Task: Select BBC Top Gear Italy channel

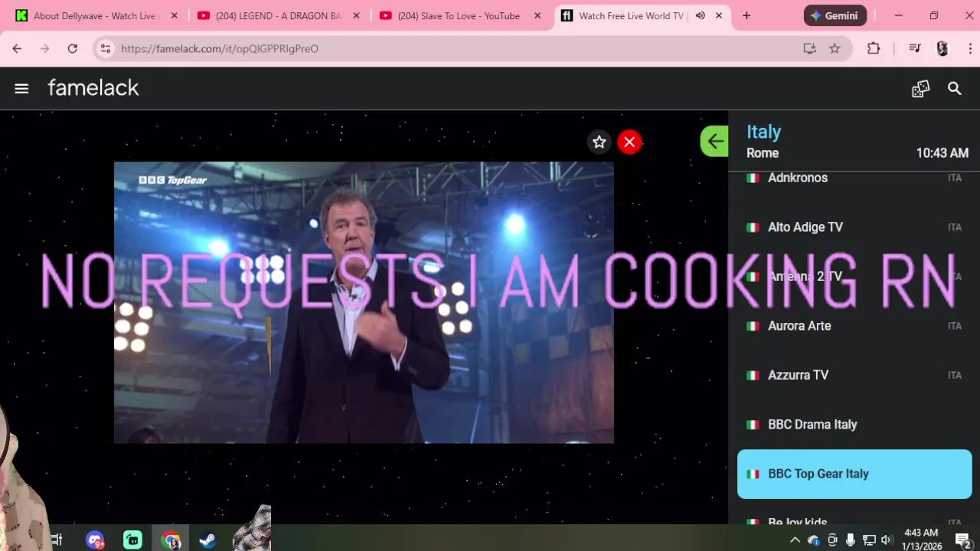Action: pyautogui.click(x=854, y=474)
